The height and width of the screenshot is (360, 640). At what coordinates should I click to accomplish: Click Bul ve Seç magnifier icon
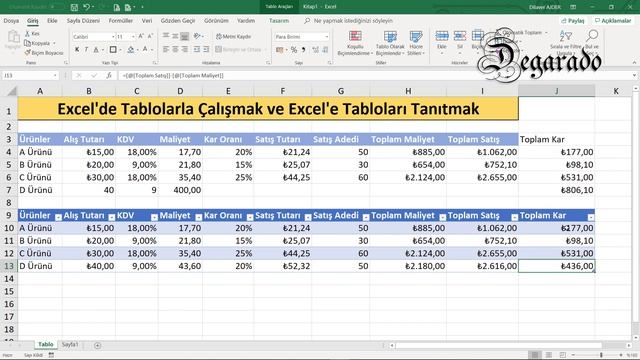click(592, 36)
